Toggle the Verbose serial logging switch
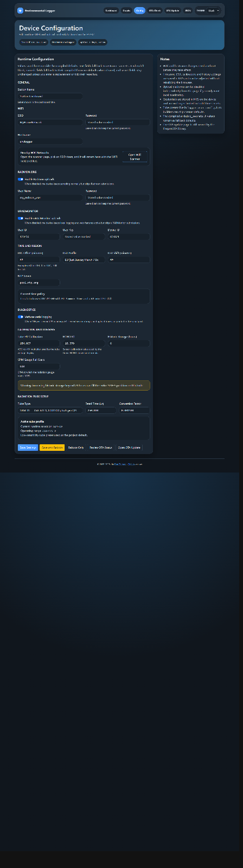 (x=21, y=317)
